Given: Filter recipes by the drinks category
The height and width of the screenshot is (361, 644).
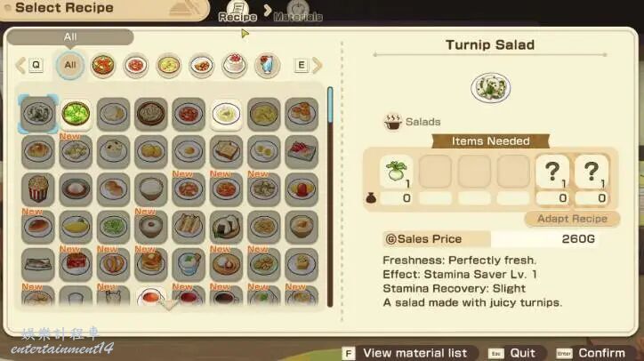Looking at the screenshot, I should tap(267, 65).
